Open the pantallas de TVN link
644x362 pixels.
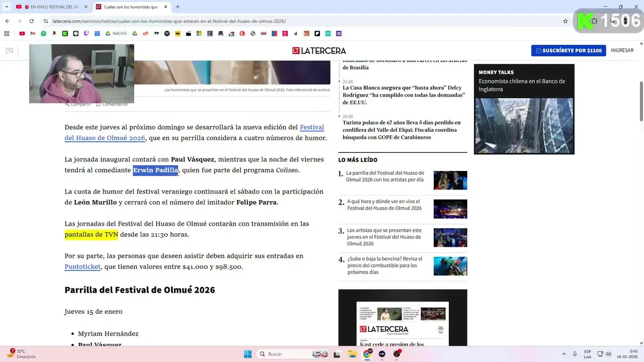pyautogui.click(x=91, y=234)
